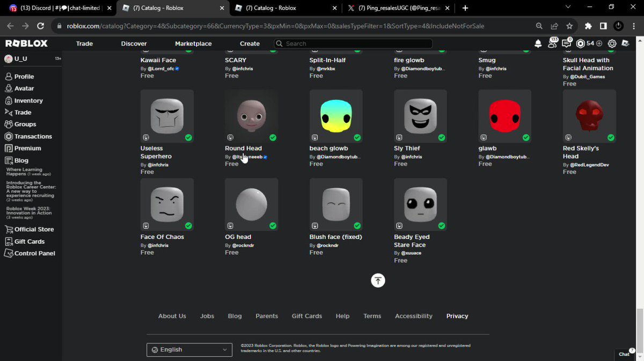This screenshot has height=361, width=644.
Task: Open creator @Lorrd_ofc link
Action: pos(161,69)
